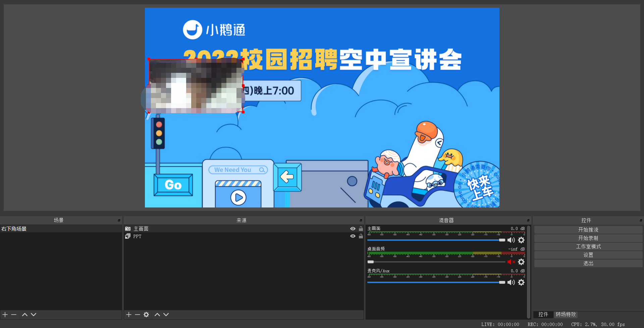Unmute 桌面音频 speaker icon

(511, 262)
